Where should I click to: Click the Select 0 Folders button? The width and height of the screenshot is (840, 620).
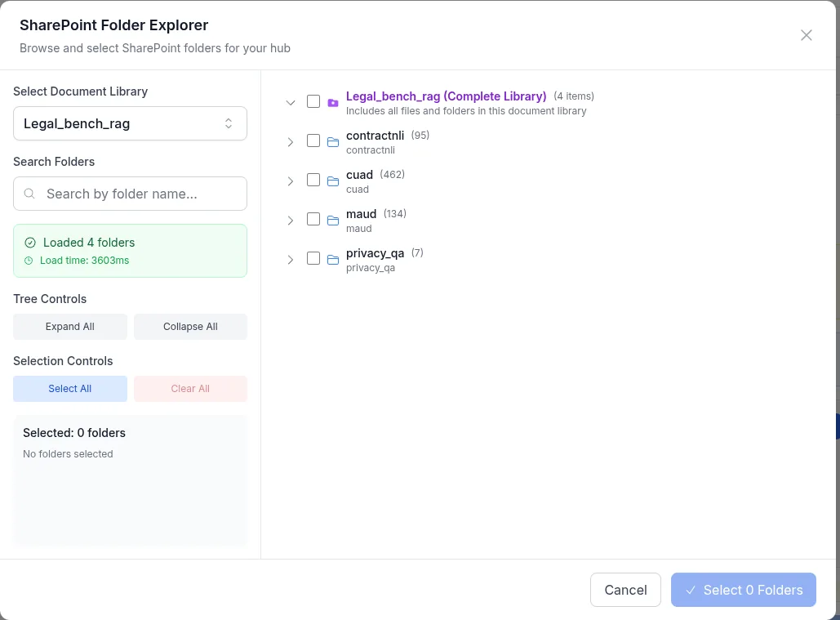[743, 590]
